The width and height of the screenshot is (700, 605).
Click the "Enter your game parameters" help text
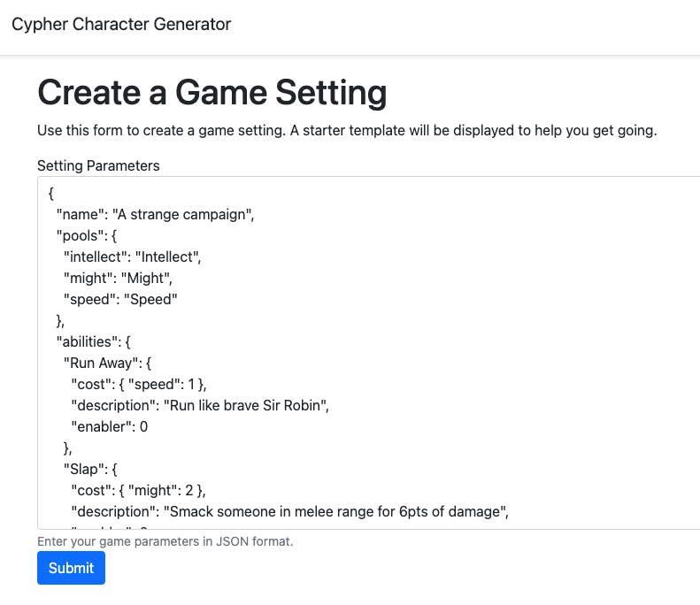click(x=165, y=540)
